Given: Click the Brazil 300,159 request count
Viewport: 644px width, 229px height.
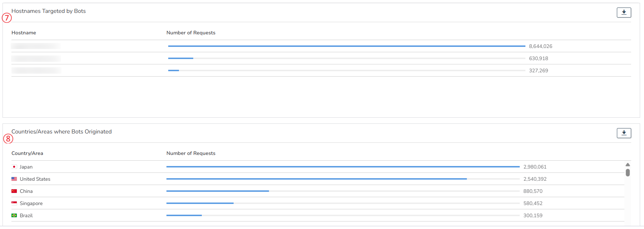Looking at the screenshot, I should click(x=533, y=216).
